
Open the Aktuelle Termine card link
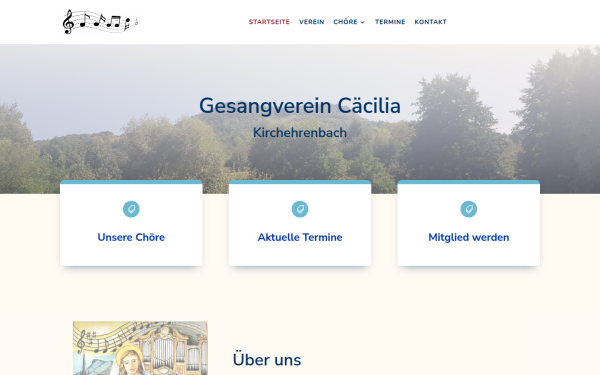(300, 237)
